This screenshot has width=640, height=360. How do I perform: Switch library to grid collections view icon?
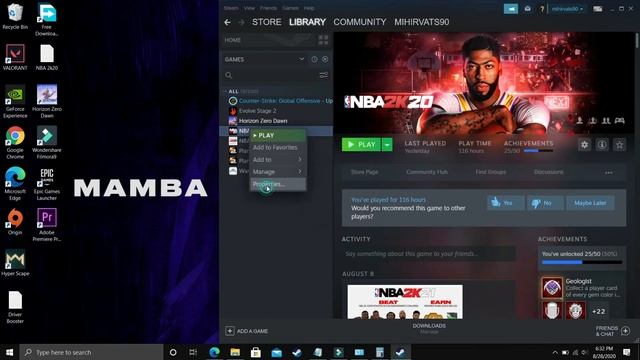tap(323, 40)
